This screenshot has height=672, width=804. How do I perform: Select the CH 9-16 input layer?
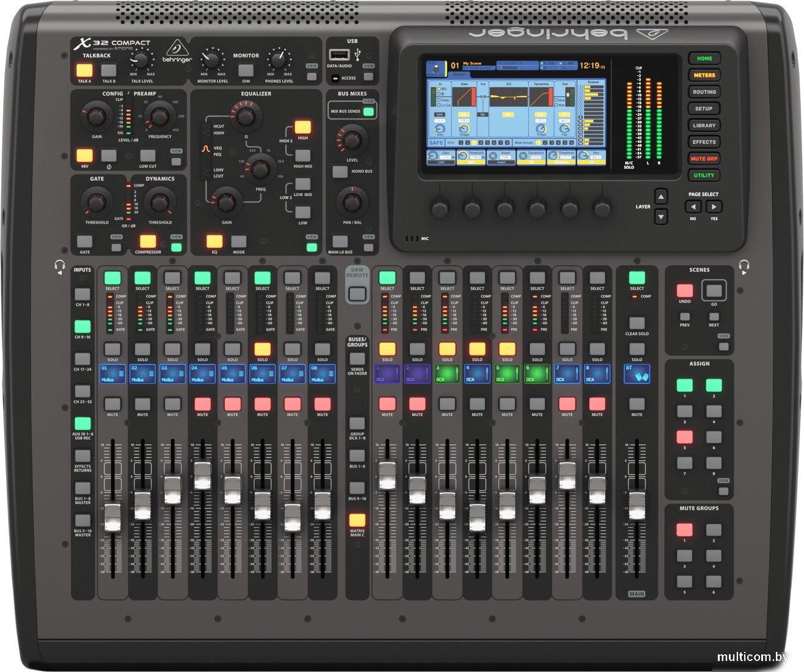click(82, 327)
